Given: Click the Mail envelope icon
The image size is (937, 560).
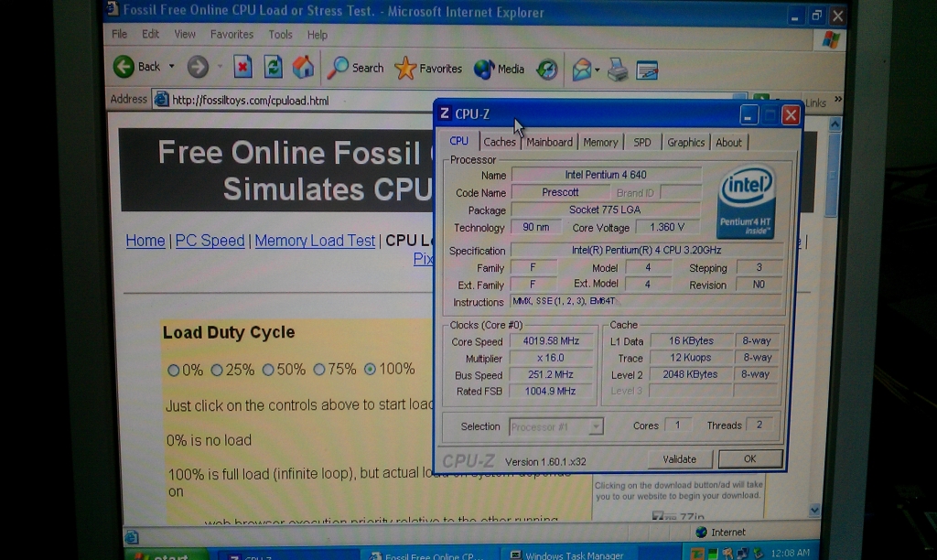Looking at the screenshot, I should coord(581,70).
